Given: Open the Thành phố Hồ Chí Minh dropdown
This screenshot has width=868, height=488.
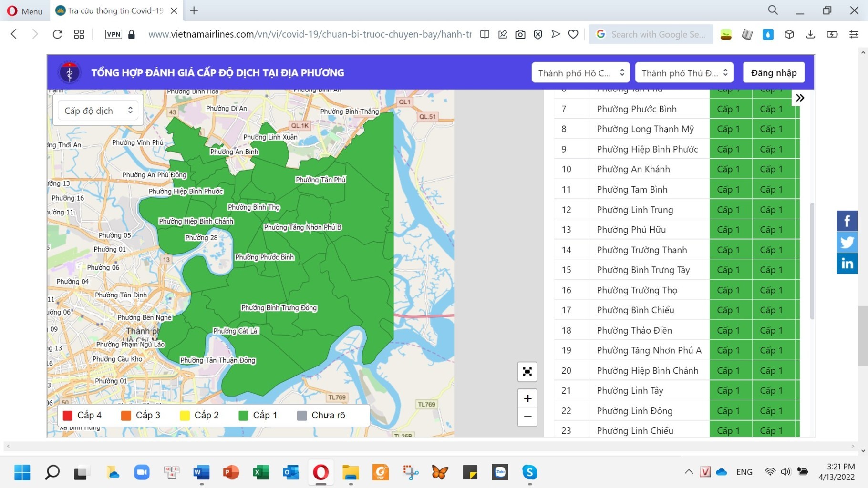Looking at the screenshot, I should coord(580,73).
